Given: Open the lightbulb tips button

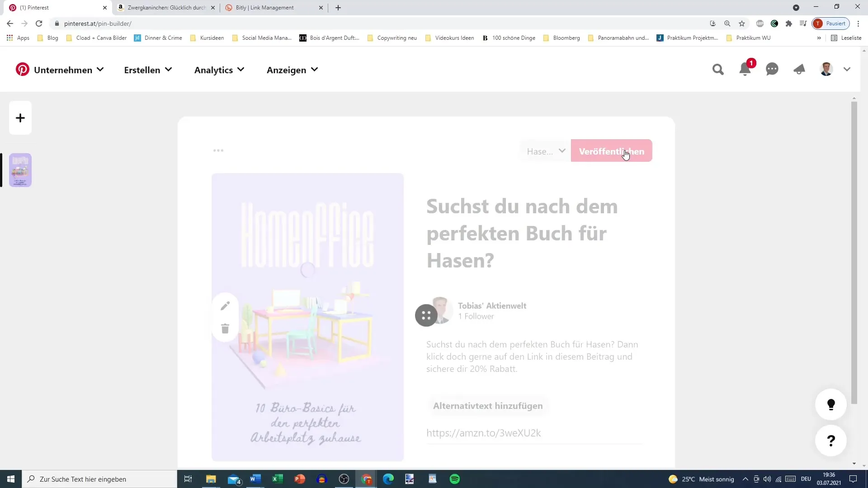Looking at the screenshot, I should point(831,404).
